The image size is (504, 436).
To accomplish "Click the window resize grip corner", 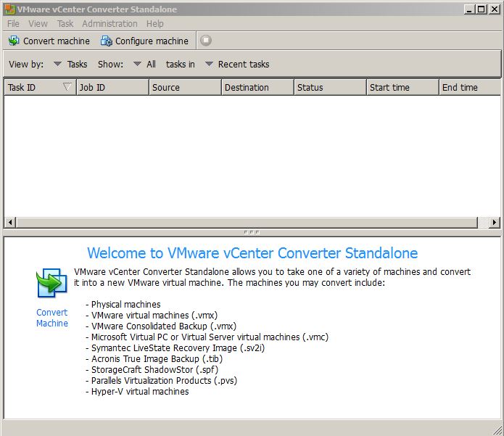I will tap(498, 429).
